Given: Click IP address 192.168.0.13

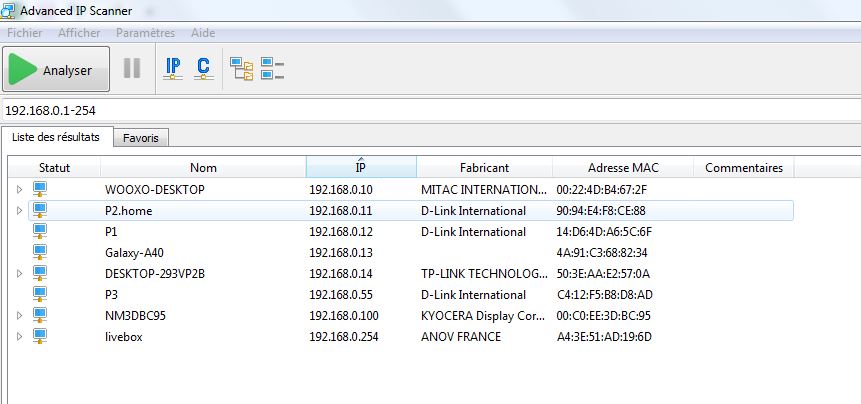Looking at the screenshot, I should coord(341,252).
